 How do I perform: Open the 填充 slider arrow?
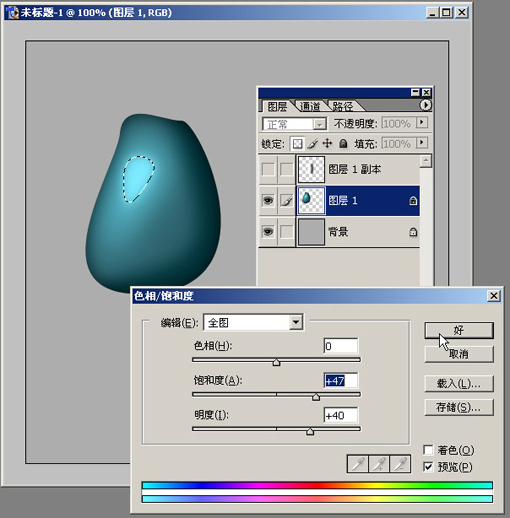click(x=422, y=143)
